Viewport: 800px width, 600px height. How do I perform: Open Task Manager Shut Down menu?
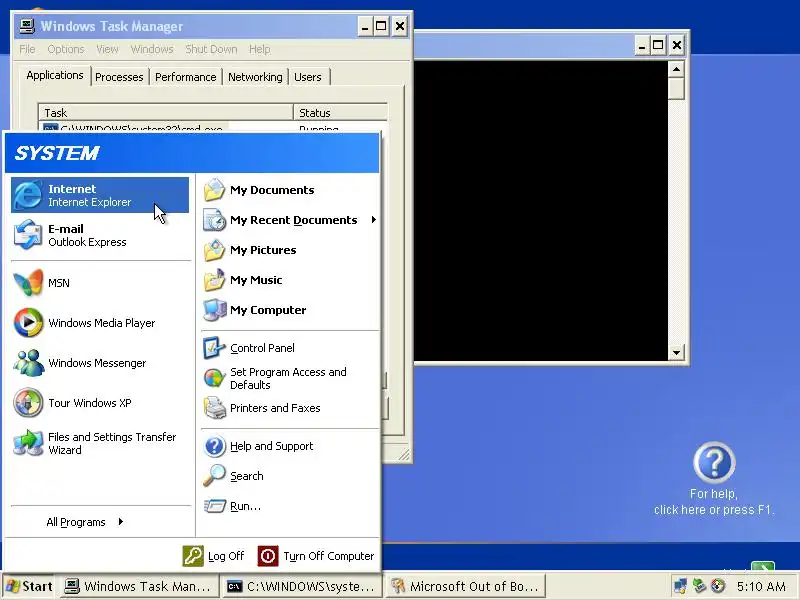coord(211,49)
